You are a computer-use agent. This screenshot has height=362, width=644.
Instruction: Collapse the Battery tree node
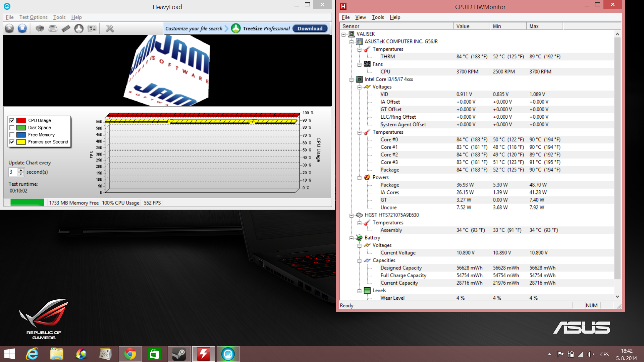coord(352,238)
